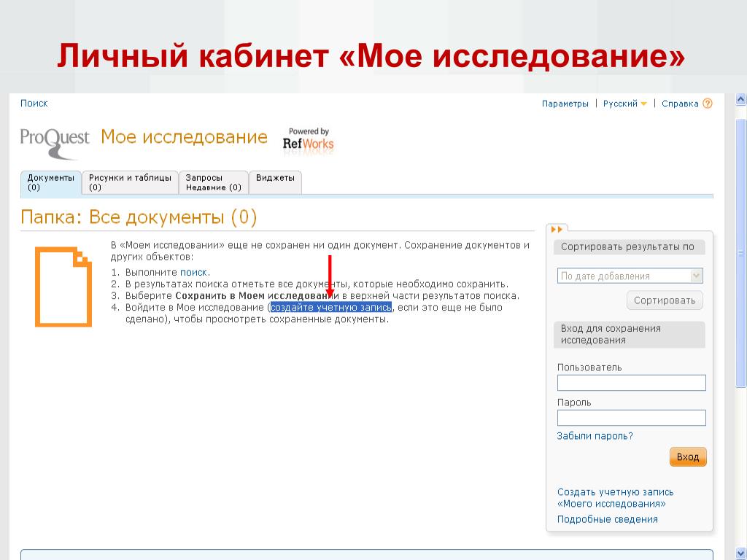Click the scrollbar up arrow

coord(740,99)
